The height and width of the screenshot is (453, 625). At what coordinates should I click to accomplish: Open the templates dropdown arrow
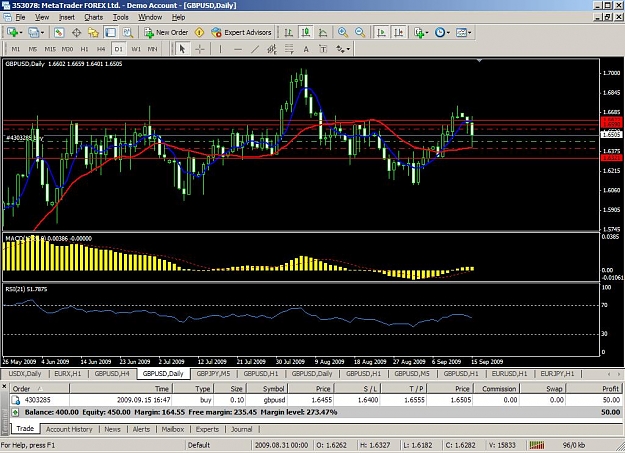pyautogui.click(x=470, y=32)
